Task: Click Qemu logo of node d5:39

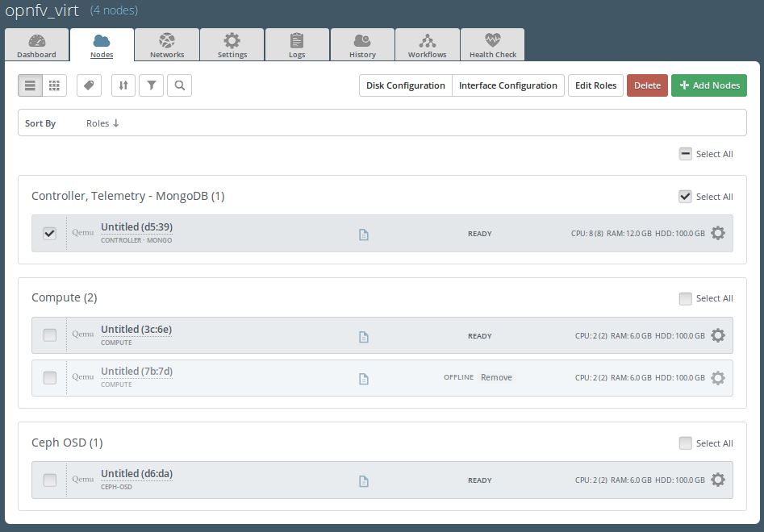Action: coord(83,233)
